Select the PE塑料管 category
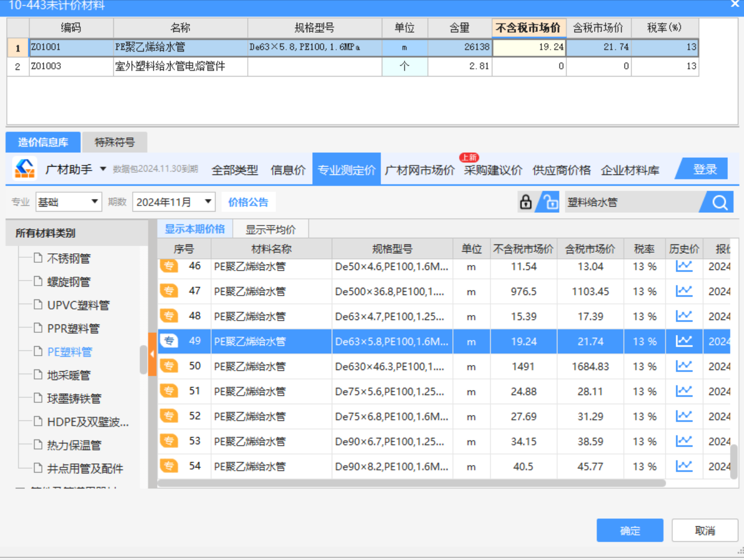This screenshot has width=744, height=560. click(69, 352)
